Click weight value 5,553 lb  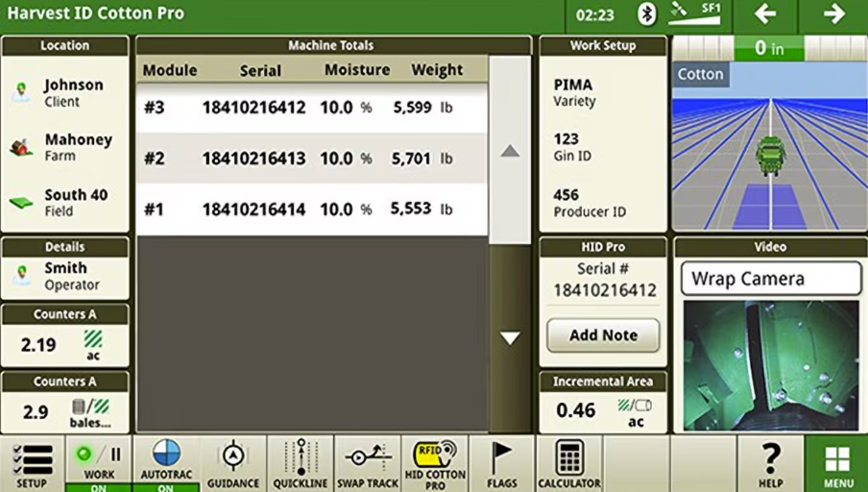422,209
